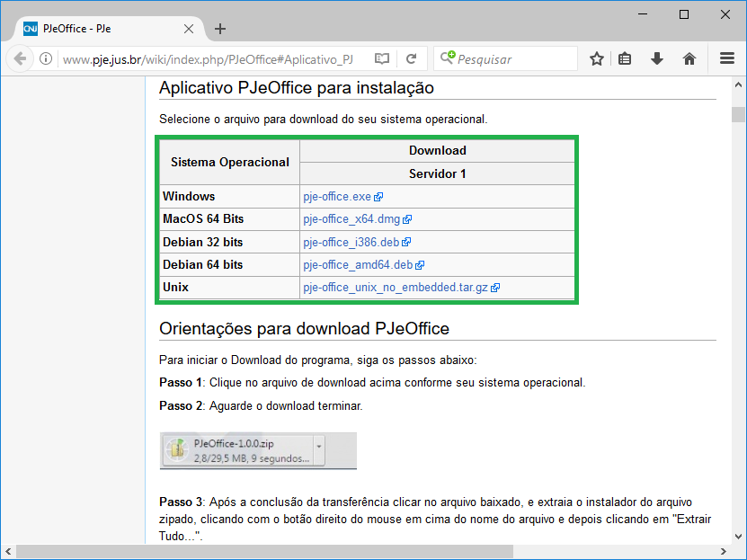Click the pje-office_i386.deb link
This screenshot has width=747, height=560.
click(x=351, y=242)
